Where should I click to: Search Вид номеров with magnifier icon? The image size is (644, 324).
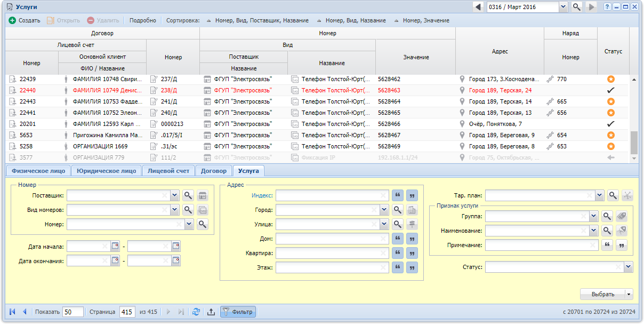coord(188,210)
